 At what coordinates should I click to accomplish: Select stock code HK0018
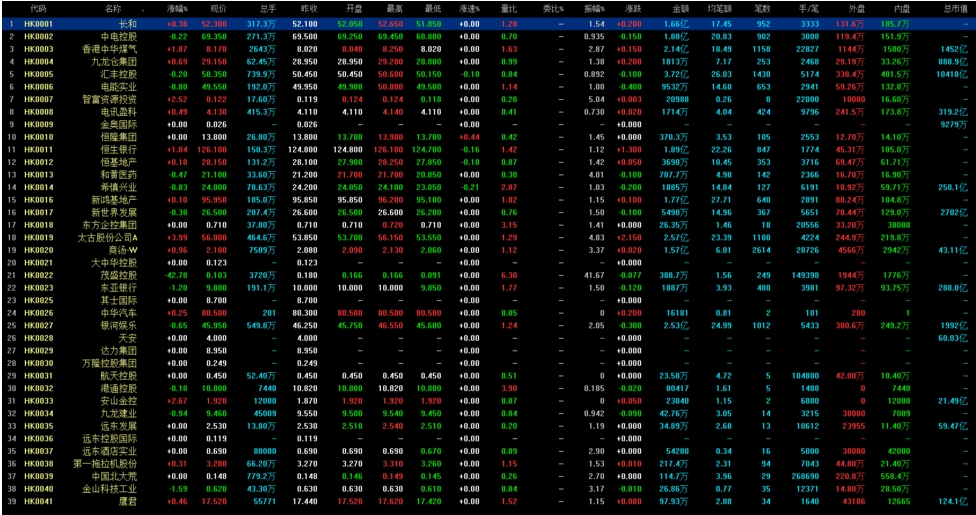(x=39, y=225)
